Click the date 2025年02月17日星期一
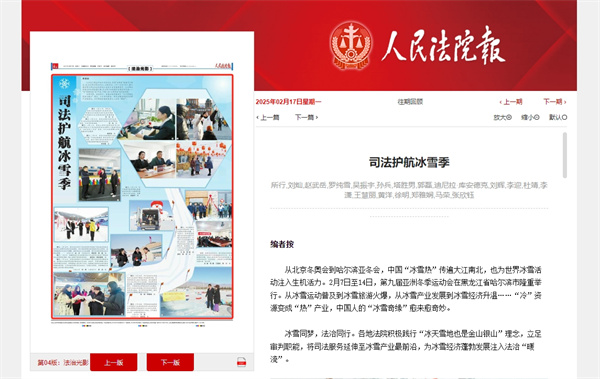Screen dimensions: 600x379 (289, 102)
